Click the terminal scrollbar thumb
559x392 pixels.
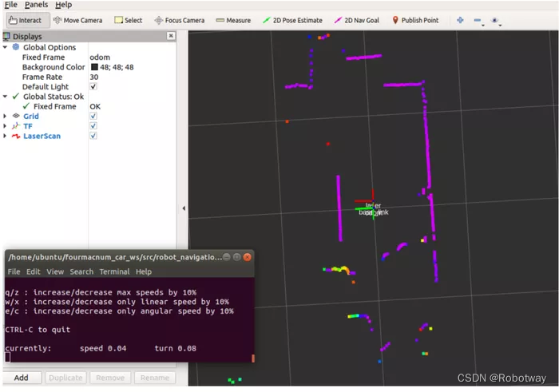253,358
